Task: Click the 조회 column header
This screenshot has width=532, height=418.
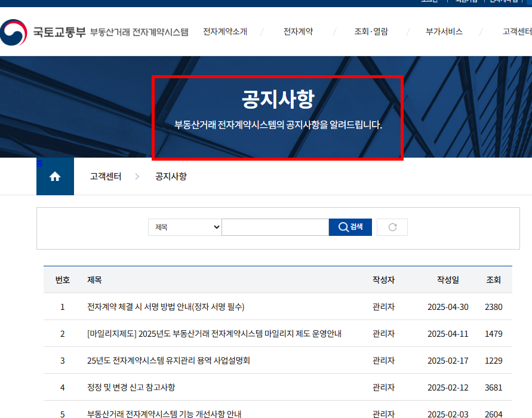Action: [494, 279]
